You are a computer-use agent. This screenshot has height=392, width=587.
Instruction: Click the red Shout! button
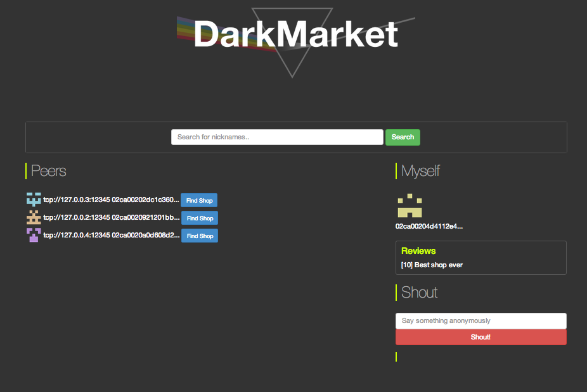(x=481, y=337)
